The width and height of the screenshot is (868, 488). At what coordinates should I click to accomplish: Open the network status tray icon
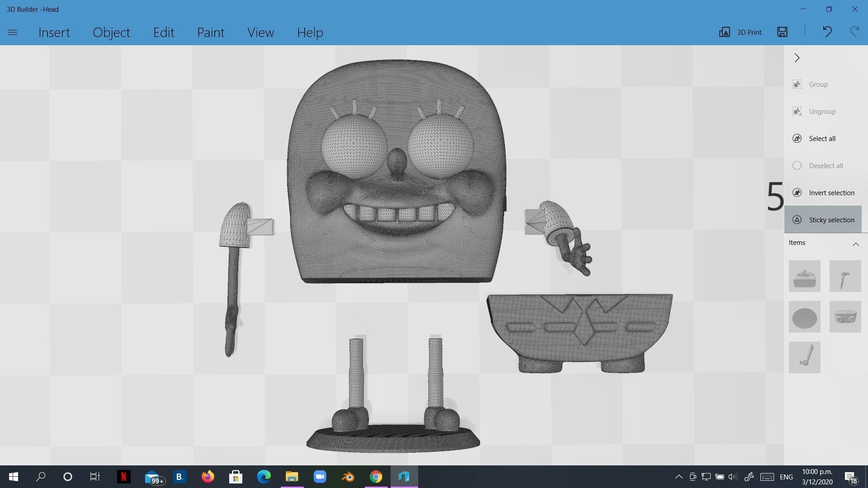[706, 477]
